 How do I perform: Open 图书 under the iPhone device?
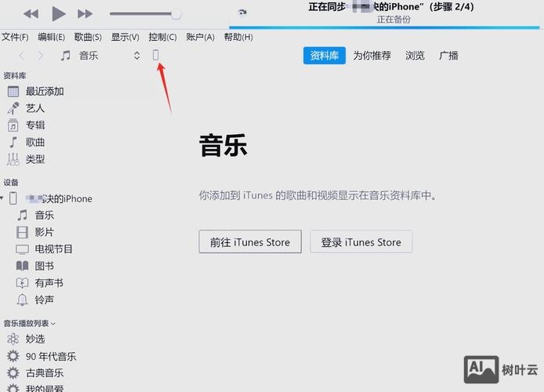45,266
